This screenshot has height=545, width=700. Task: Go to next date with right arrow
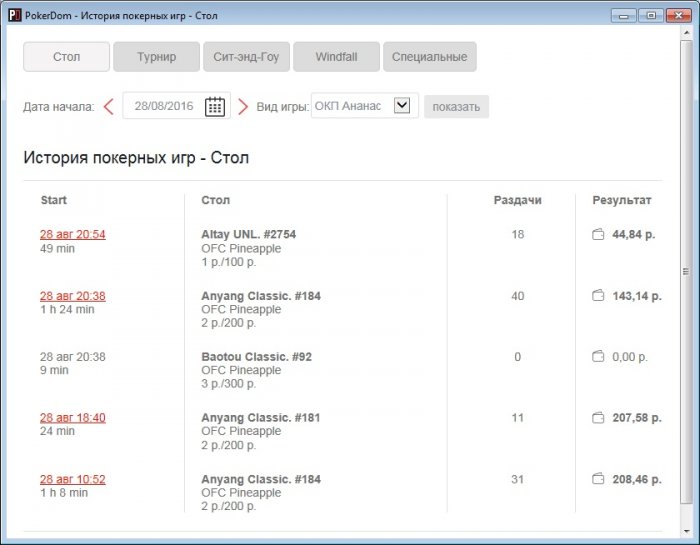[x=243, y=106]
